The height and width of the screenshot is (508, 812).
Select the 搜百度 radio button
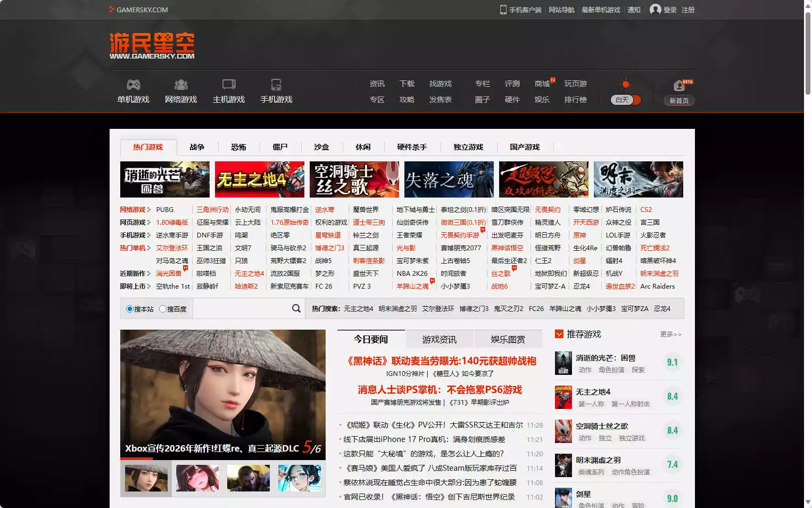(x=163, y=309)
